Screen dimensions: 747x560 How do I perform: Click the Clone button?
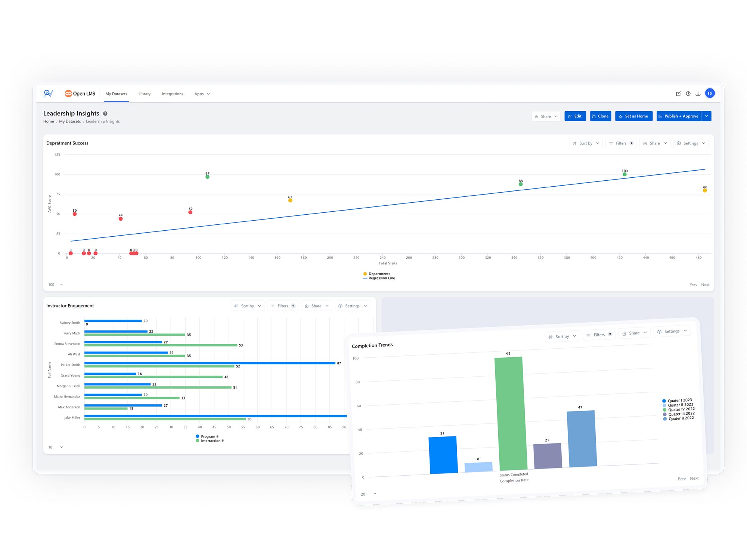600,116
